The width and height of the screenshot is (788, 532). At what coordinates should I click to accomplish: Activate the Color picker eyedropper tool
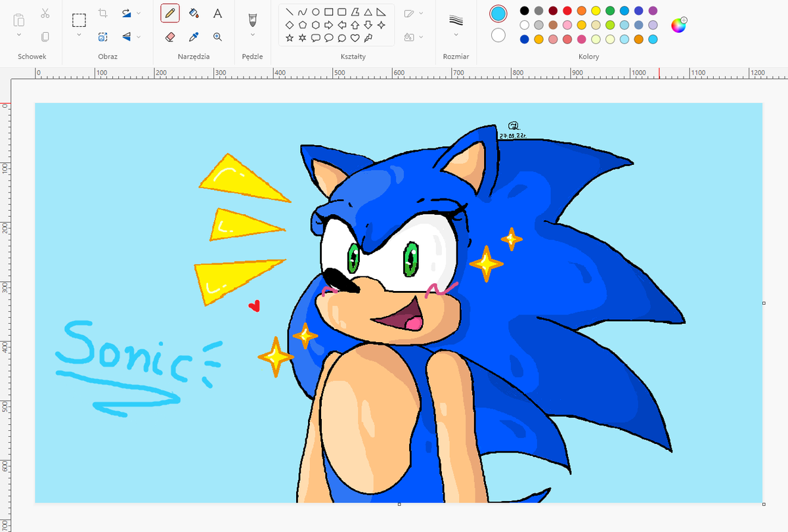(x=194, y=37)
